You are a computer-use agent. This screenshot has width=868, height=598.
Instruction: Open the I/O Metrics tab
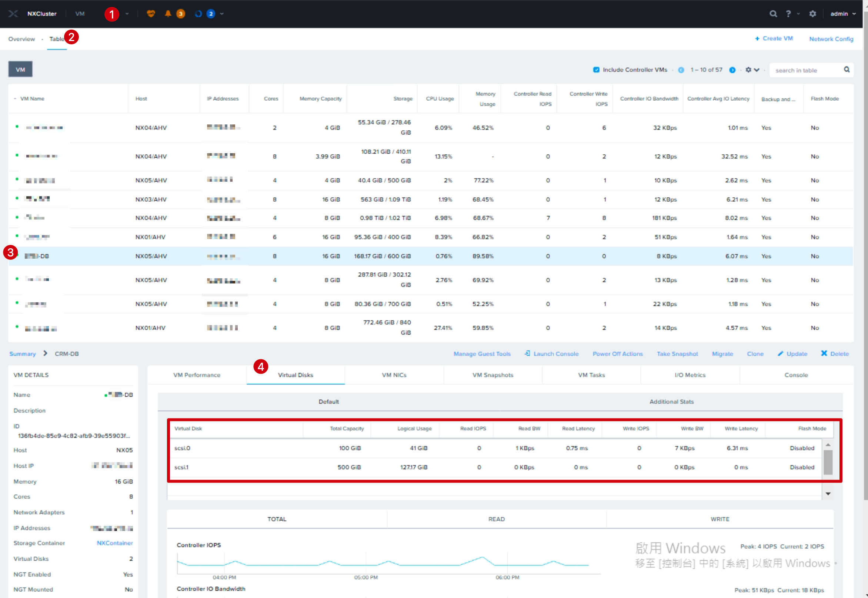coord(690,375)
